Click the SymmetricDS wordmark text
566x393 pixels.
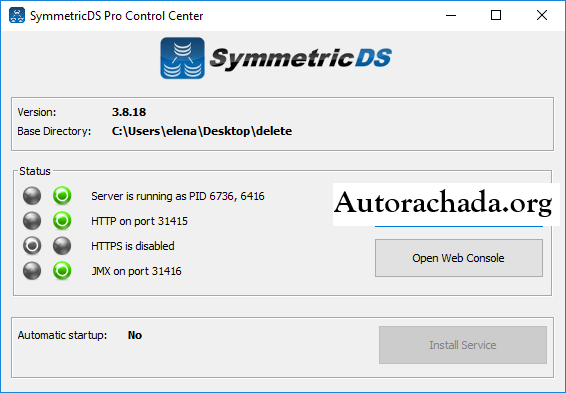click(x=300, y=59)
